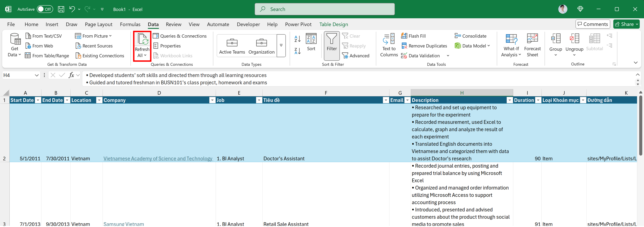This screenshot has width=644, height=227.
Task: Click the Microsoft Premium diamond icon
Action: click(580, 9)
